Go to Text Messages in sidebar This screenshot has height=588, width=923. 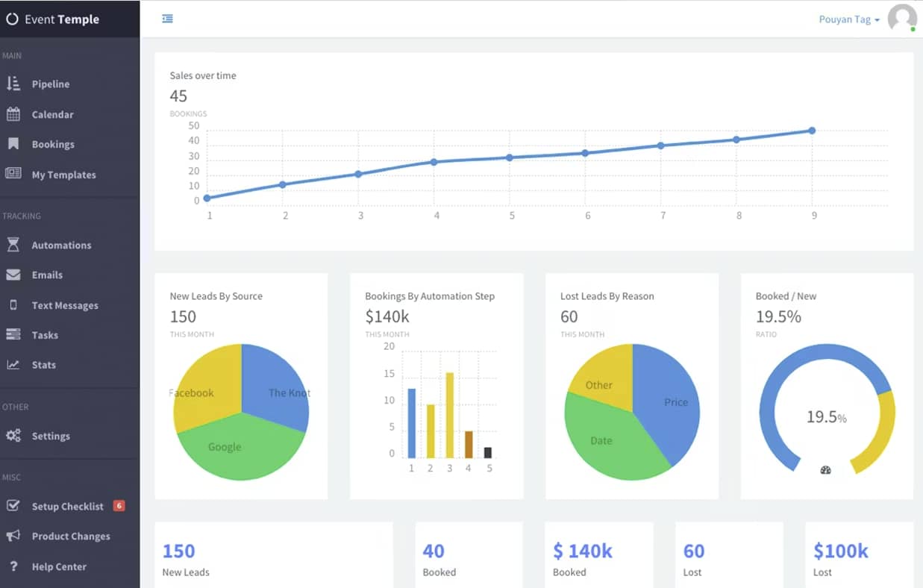pyautogui.click(x=65, y=305)
